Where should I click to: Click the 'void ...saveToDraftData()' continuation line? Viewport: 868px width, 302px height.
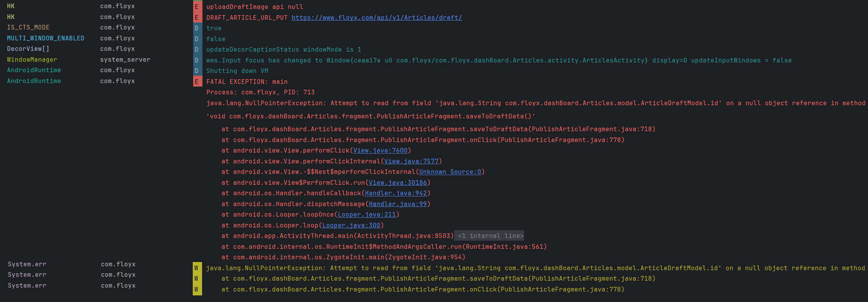tap(371, 116)
